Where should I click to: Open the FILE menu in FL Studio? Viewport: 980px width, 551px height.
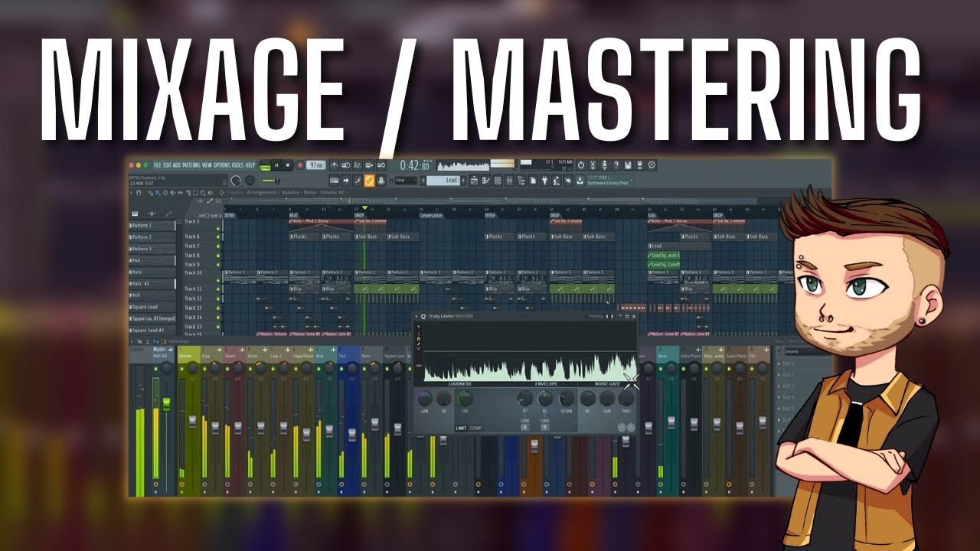[157, 165]
